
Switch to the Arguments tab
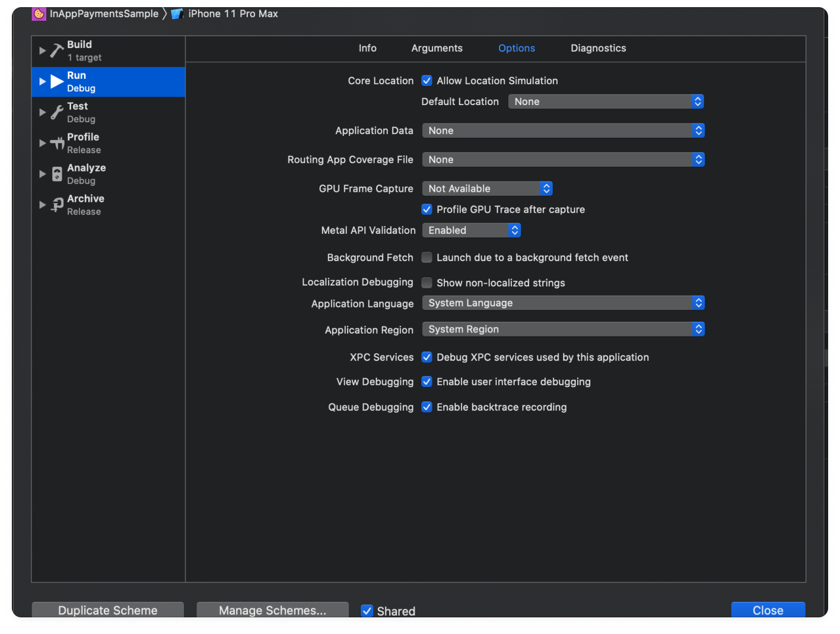437,48
